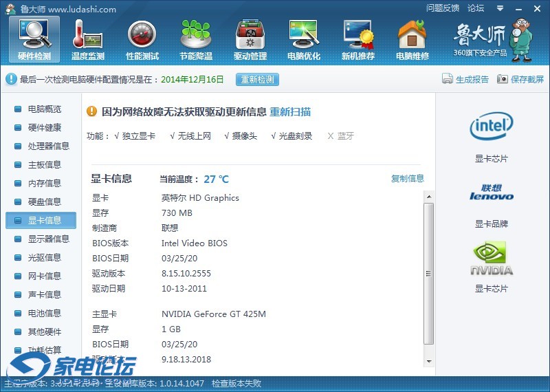Open the 驱动管理 driver manager
Viewport: 550px width, 392px height.
pos(250,40)
